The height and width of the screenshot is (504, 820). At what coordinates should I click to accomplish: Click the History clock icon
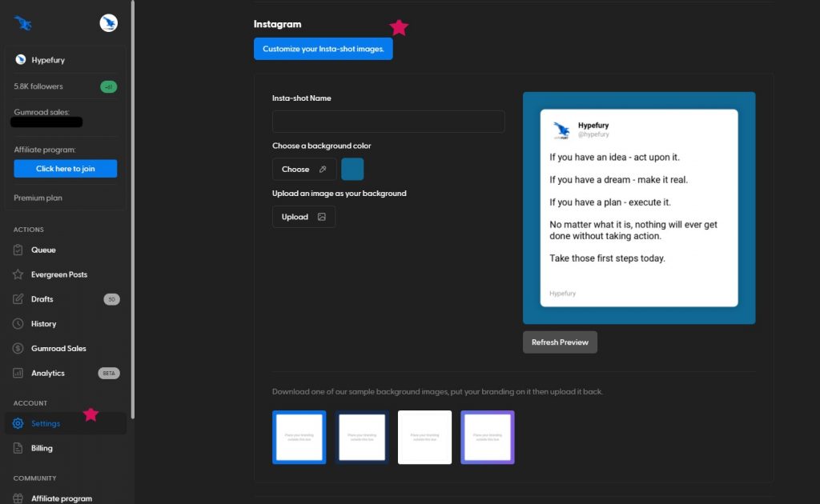coord(18,324)
